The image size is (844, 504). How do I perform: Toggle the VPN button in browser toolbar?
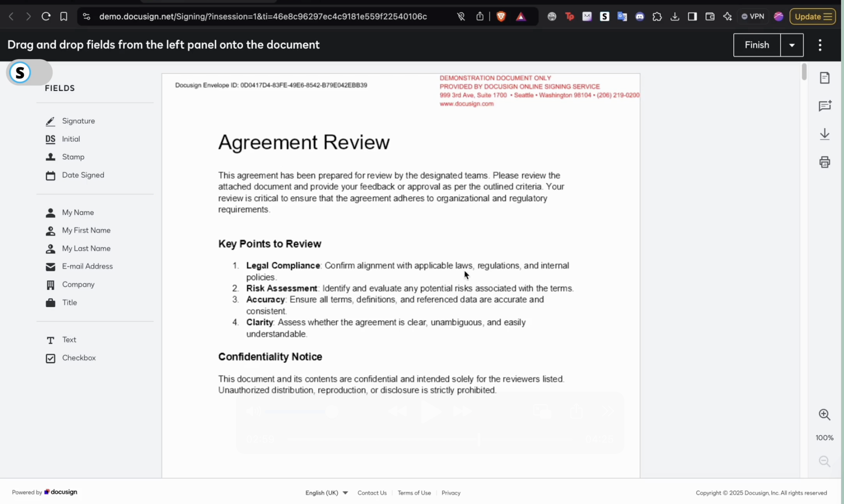pos(753,17)
